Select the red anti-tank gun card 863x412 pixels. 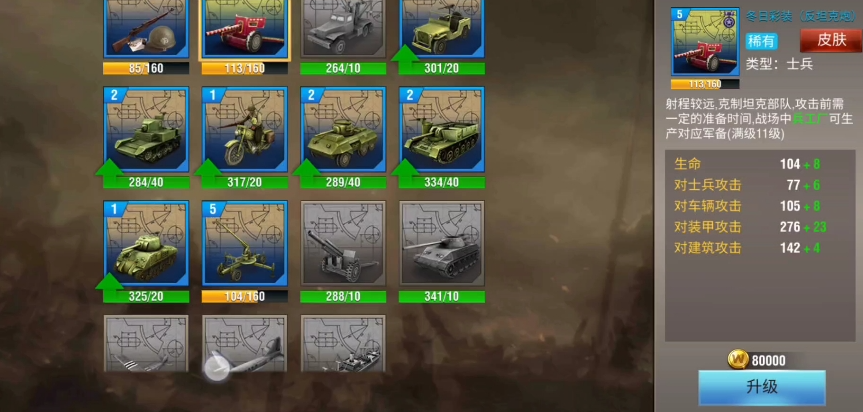click(x=245, y=29)
